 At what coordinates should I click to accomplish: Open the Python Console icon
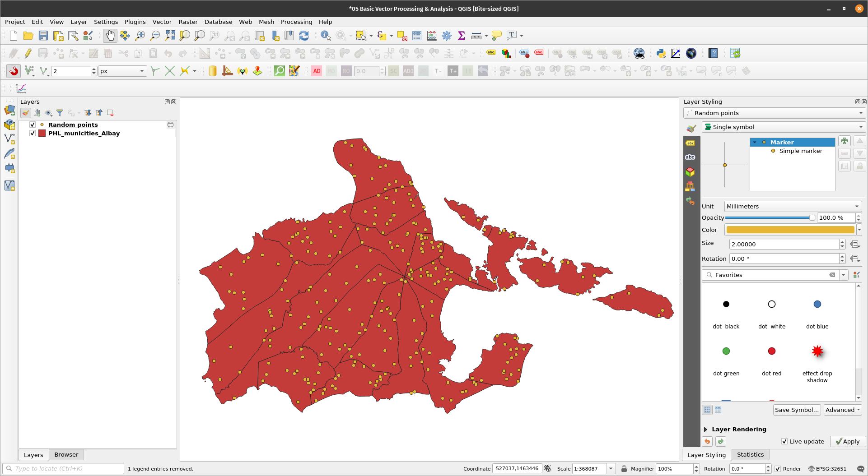[x=661, y=53]
